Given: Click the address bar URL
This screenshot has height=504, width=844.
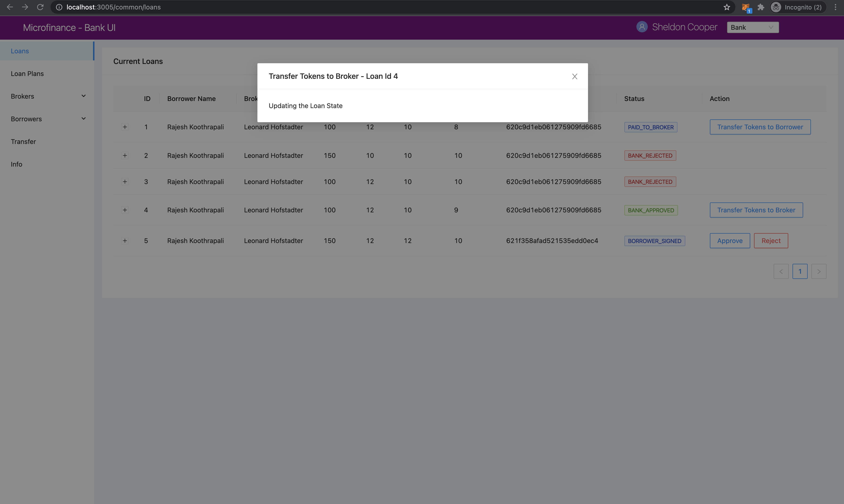Looking at the screenshot, I should pyautogui.click(x=114, y=7).
